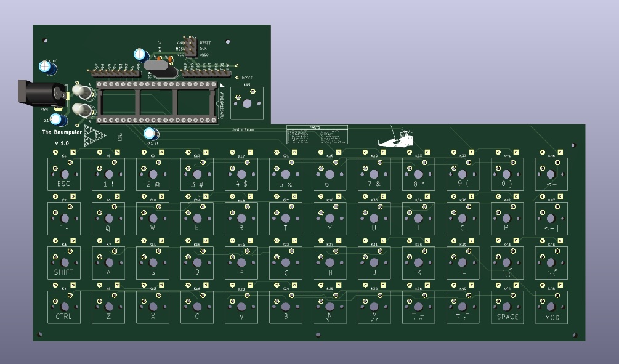Click the LED labeled B near power jack
Image resolution: width=619 pixels, height=364 pixels.
click(83, 110)
